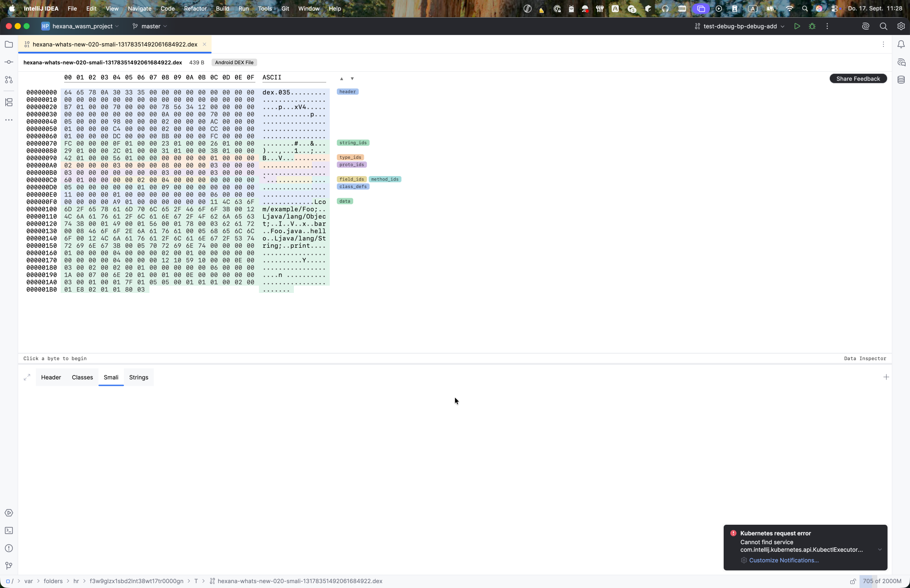Open the Services tool window icon
Viewport: 910px width, 588px height.
(x=9, y=513)
